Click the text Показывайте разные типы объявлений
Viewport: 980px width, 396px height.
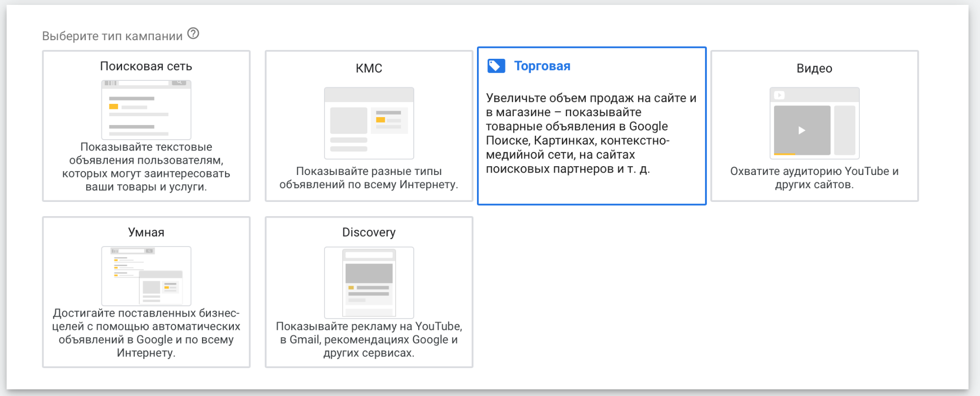pyautogui.click(x=369, y=178)
